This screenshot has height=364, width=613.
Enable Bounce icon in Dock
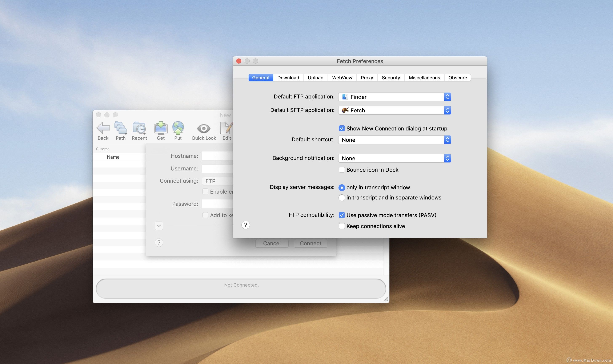(342, 170)
